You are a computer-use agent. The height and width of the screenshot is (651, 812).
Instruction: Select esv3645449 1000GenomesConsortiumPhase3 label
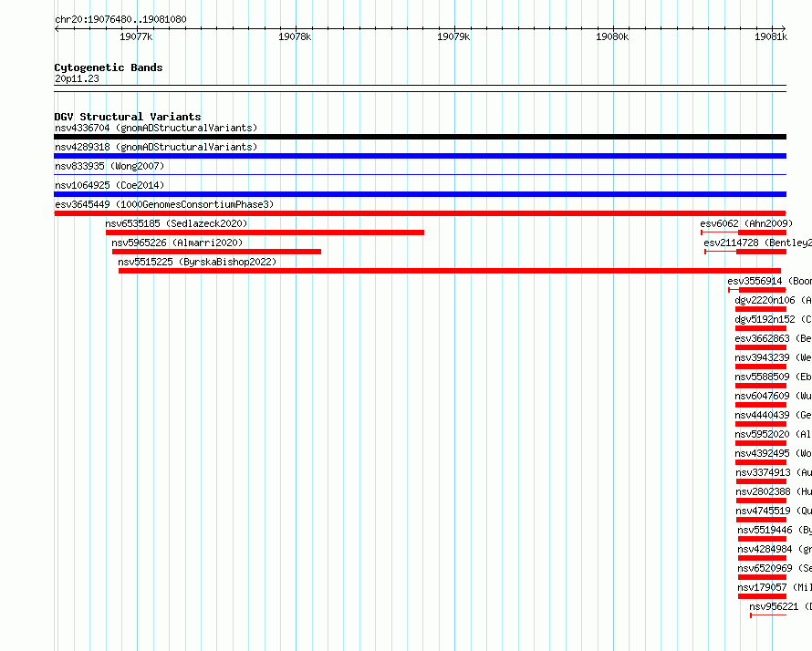click(x=164, y=204)
